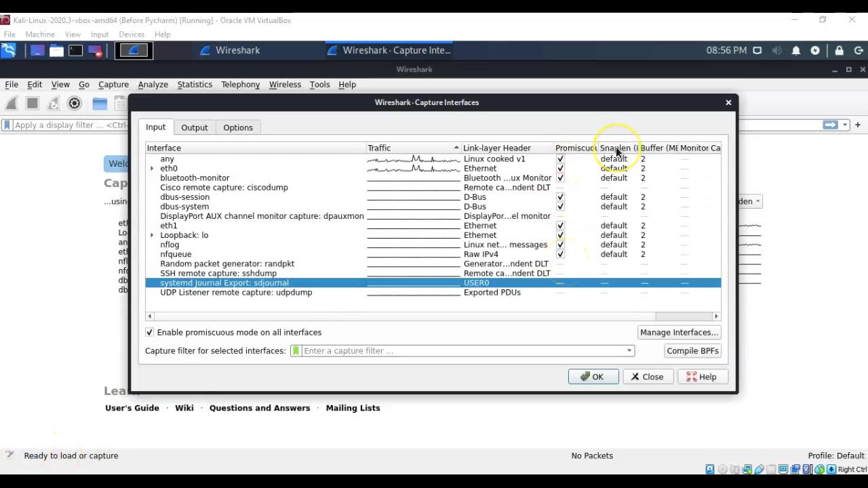Click the stop capture square icon
Screen dimensions: 868x488
32,104
